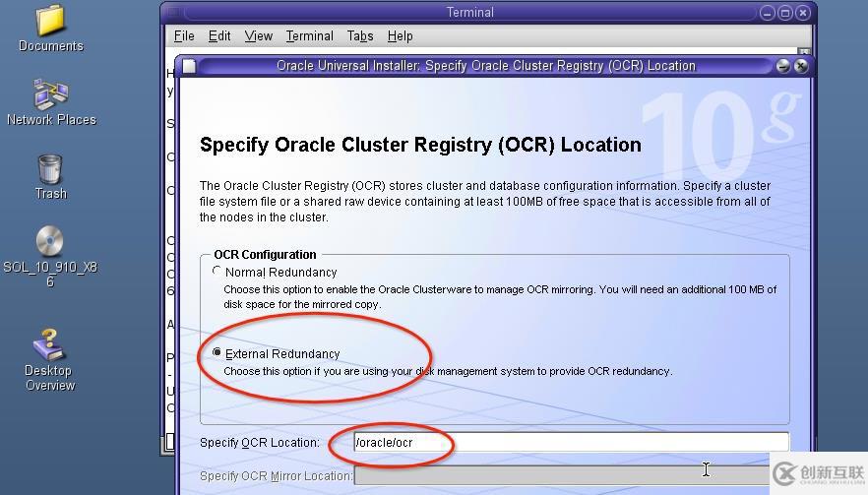Click the 'Specify OCR Mirror Location:' label
868x495 pixels.
pyautogui.click(x=276, y=475)
